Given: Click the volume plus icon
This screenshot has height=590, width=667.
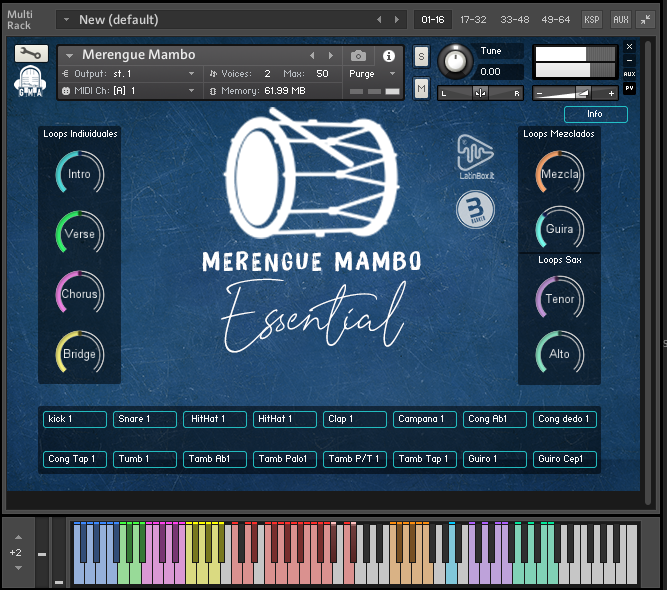Looking at the screenshot, I should (611, 93).
